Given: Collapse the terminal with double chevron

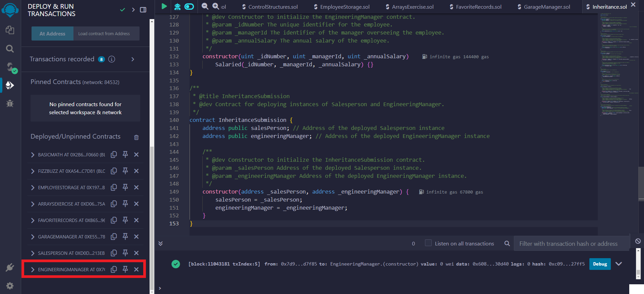Looking at the screenshot, I should point(161,243).
